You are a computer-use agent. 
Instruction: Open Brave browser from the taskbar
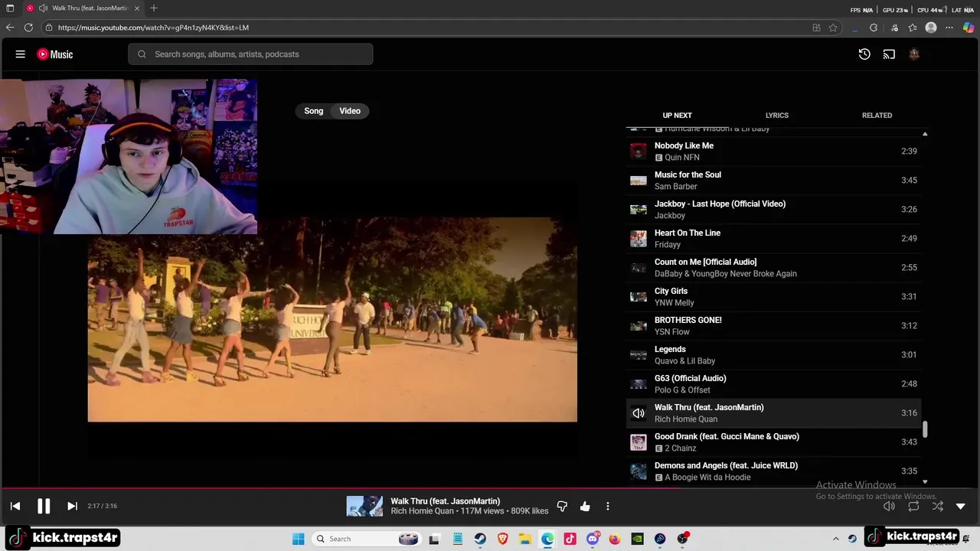point(503,539)
